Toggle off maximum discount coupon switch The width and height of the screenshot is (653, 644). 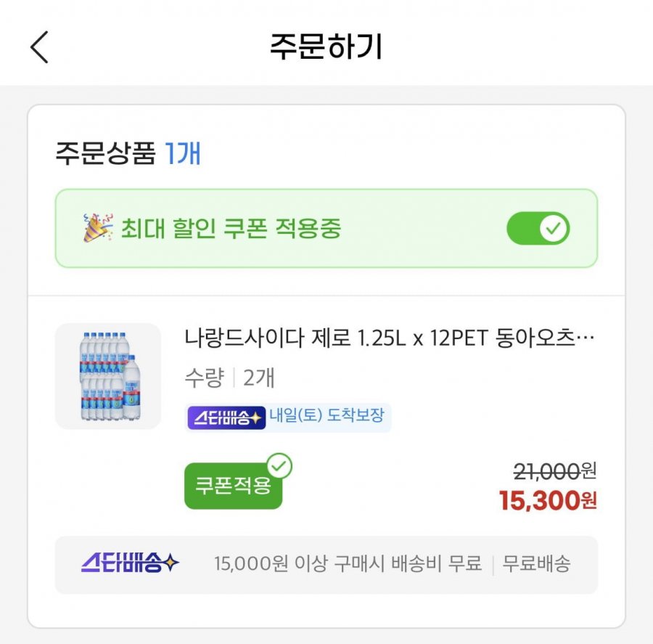click(538, 229)
